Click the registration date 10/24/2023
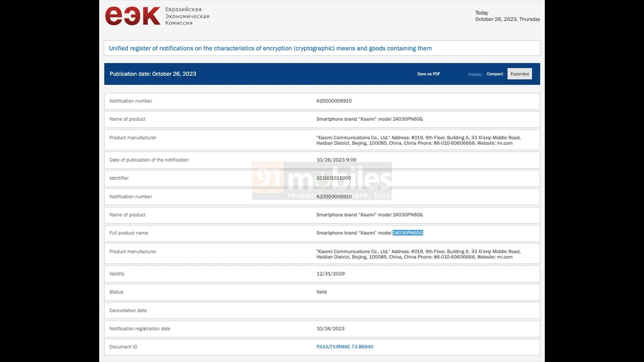Image resolution: width=644 pixels, height=362 pixels. (331, 329)
